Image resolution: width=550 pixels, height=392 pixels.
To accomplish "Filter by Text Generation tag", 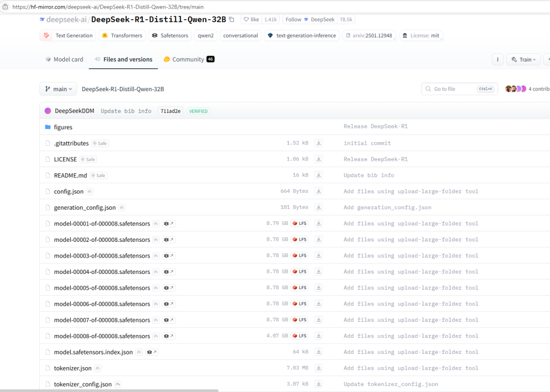I will tap(68, 36).
